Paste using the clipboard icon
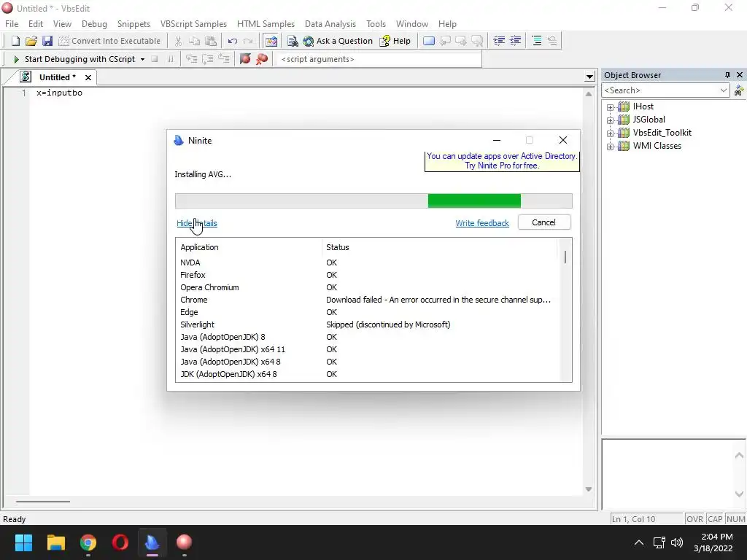 pos(210,41)
